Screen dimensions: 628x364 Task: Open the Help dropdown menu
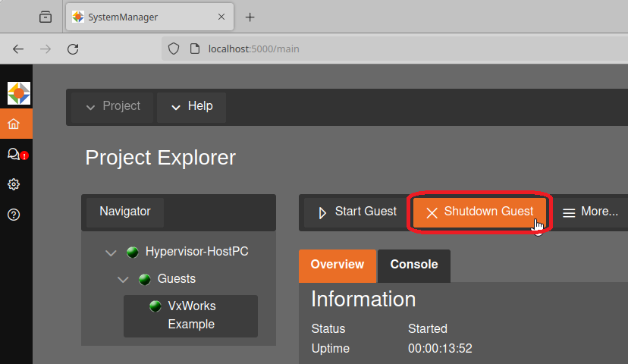191,106
